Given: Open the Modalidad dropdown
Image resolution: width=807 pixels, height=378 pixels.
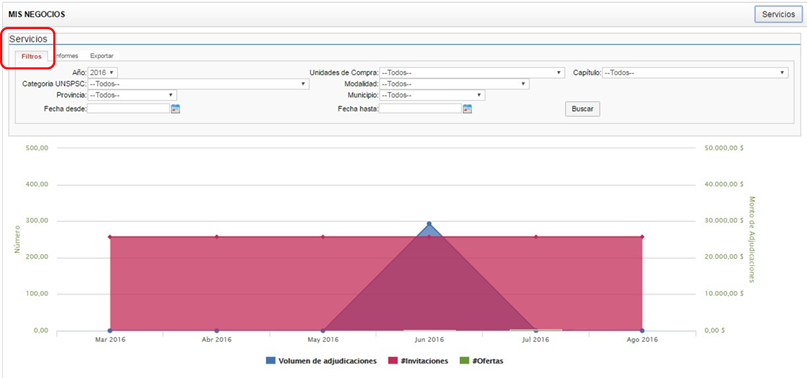Looking at the screenshot, I should pos(454,84).
